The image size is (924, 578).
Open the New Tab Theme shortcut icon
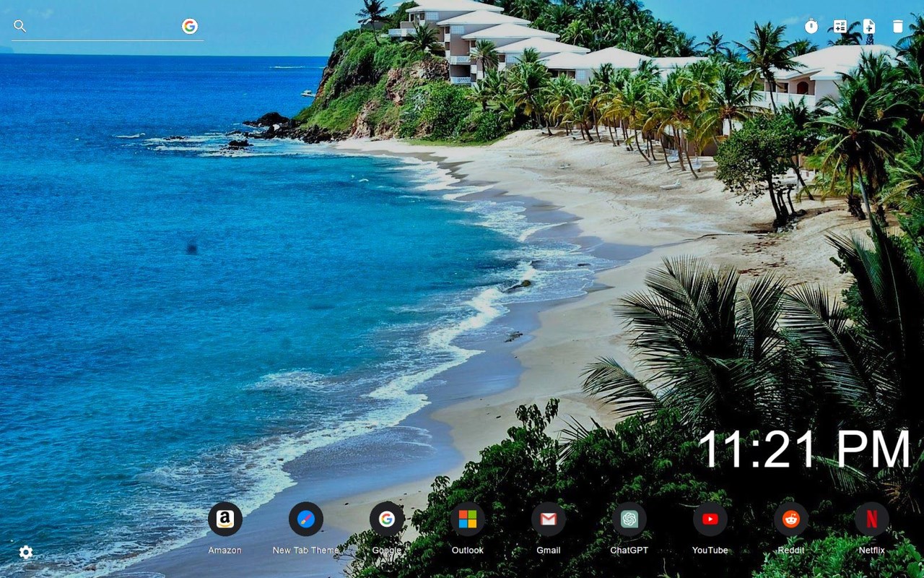306,519
